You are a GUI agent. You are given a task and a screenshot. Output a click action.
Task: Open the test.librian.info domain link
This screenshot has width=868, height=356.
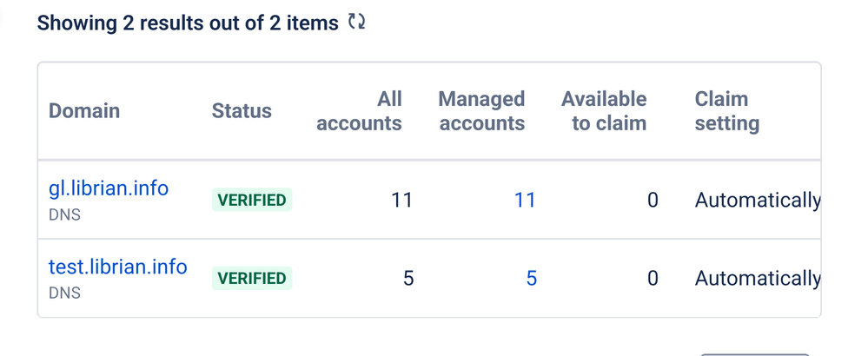tap(118, 267)
